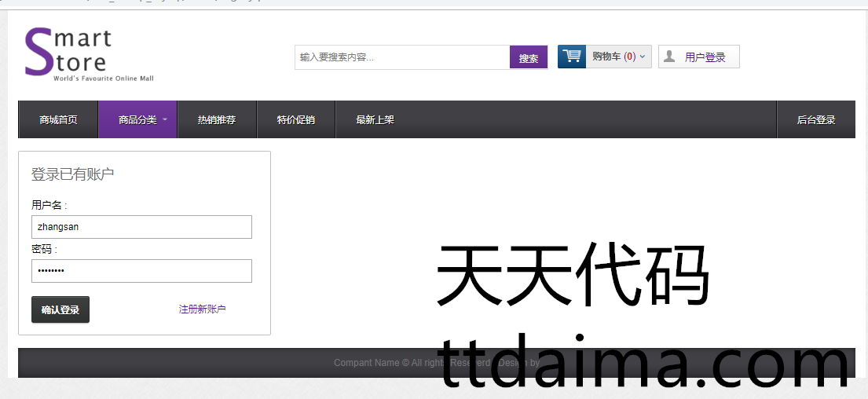The image size is (868, 399).
Task: Follow the 注册新账户 link
Action: [x=202, y=309]
